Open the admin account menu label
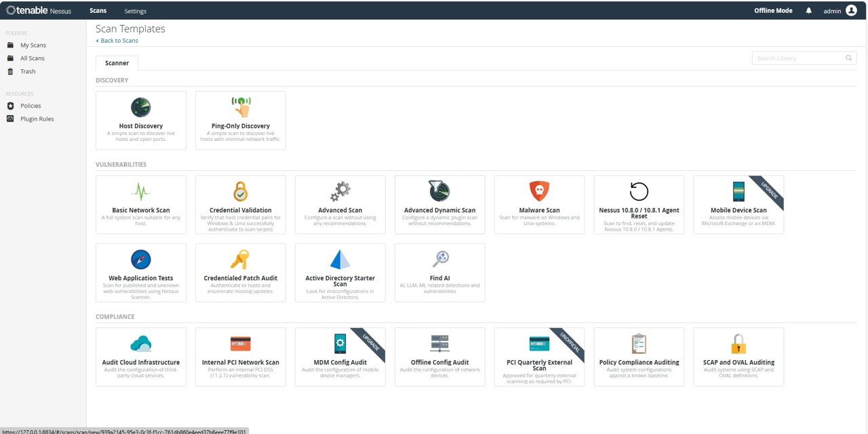The image size is (868, 434). [832, 11]
